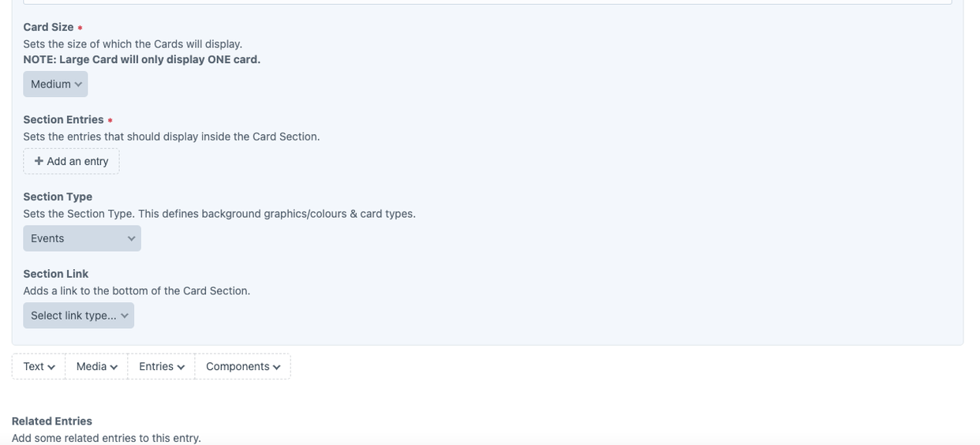This screenshot has width=980, height=445.
Task: Click the chevron arrow in the Events section type box
Action: pos(131,238)
